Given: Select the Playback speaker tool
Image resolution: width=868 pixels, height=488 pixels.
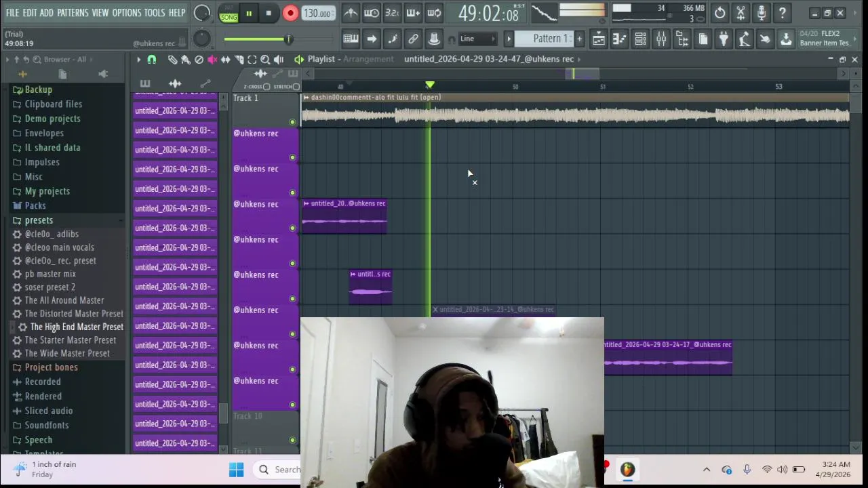Looking at the screenshot, I should pos(279,60).
